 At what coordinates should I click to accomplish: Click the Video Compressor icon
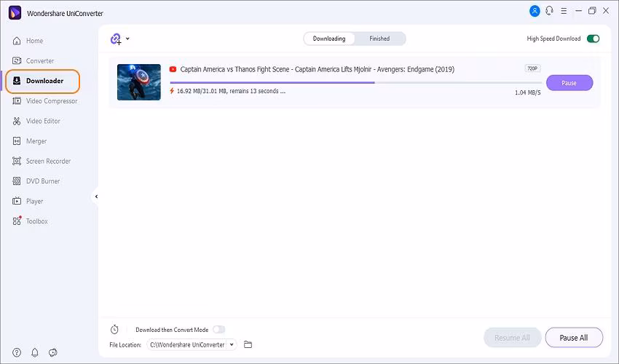point(17,101)
